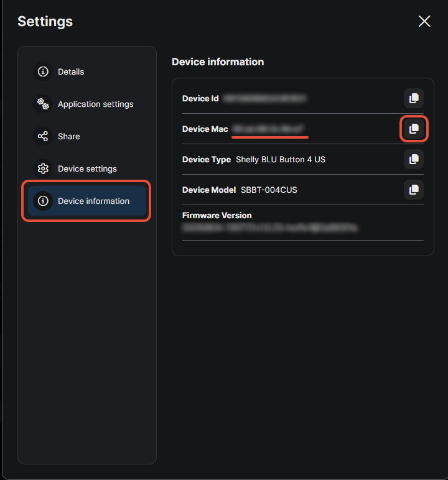Click the 'Device Id' label
This screenshot has height=480, width=448.
click(200, 99)
